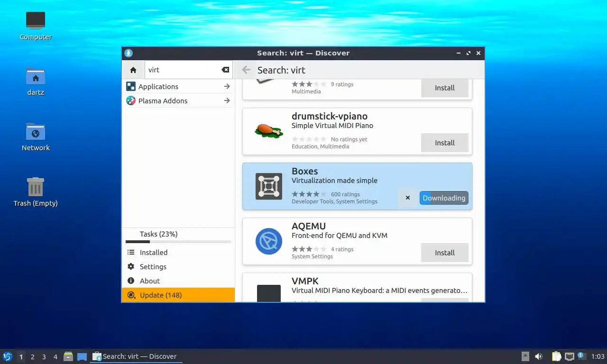Click the VMPK title text

pyautogui.click(x=305, y=281)
